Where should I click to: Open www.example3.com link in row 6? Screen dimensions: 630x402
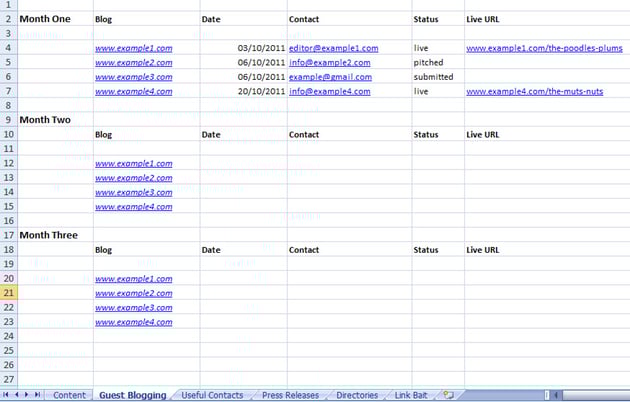(134, 77)
